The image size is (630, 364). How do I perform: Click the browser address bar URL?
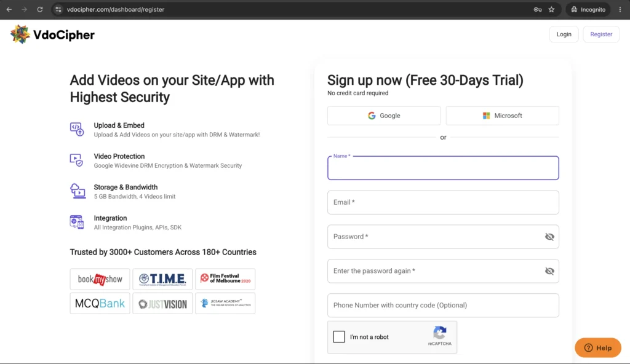(115, 9)
